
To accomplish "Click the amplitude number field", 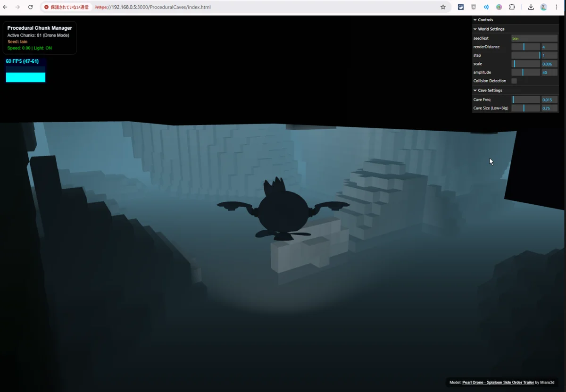I will (x=549, y=73).
